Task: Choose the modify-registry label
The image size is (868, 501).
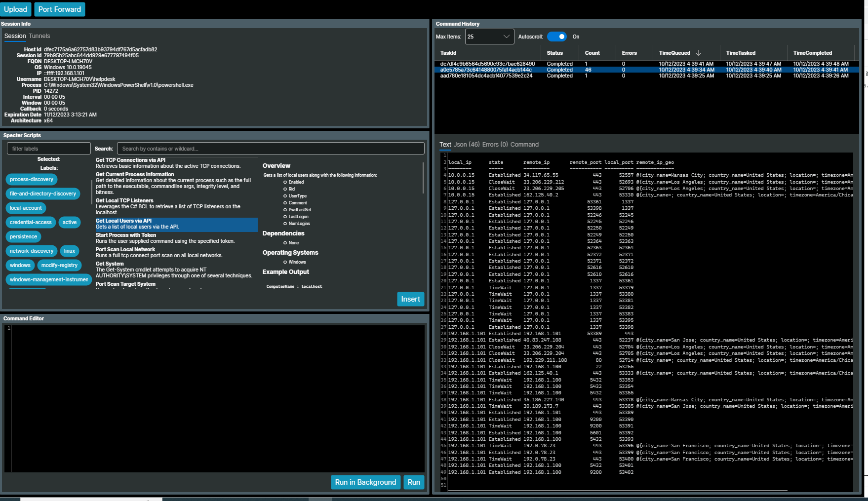Action: click(x=59, y=265)
